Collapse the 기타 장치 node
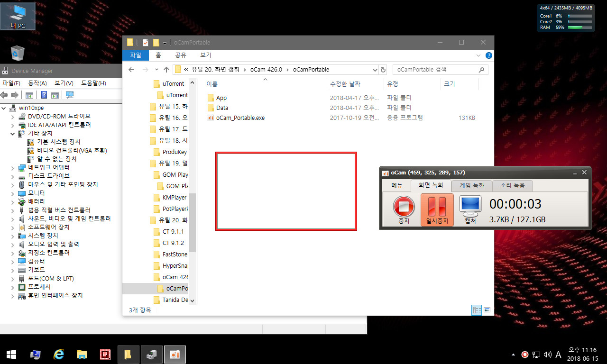The height and width of the screenshot is (364, 607). 13,133
